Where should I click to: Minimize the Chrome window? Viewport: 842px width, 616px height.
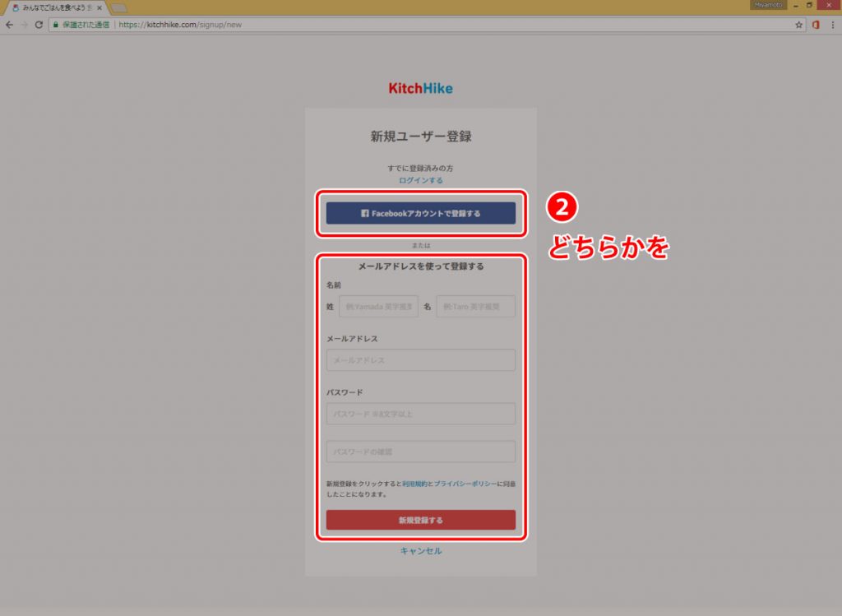coord(796,5)
